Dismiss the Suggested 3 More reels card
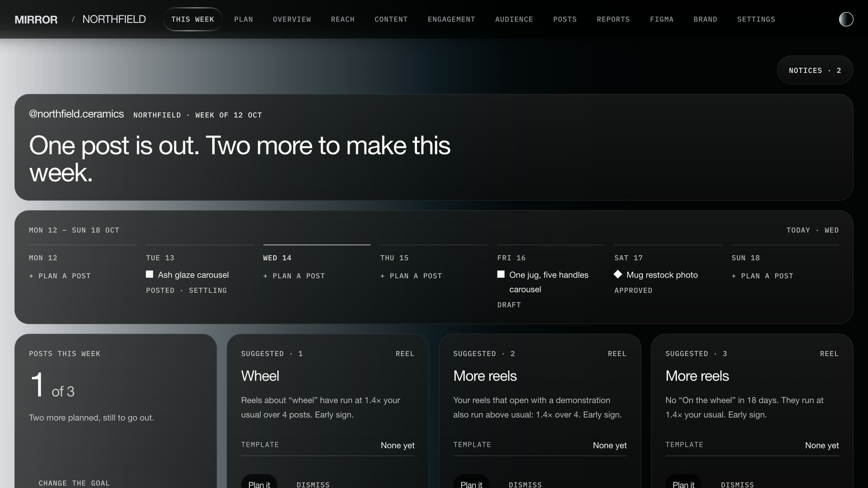 point(737,485)
